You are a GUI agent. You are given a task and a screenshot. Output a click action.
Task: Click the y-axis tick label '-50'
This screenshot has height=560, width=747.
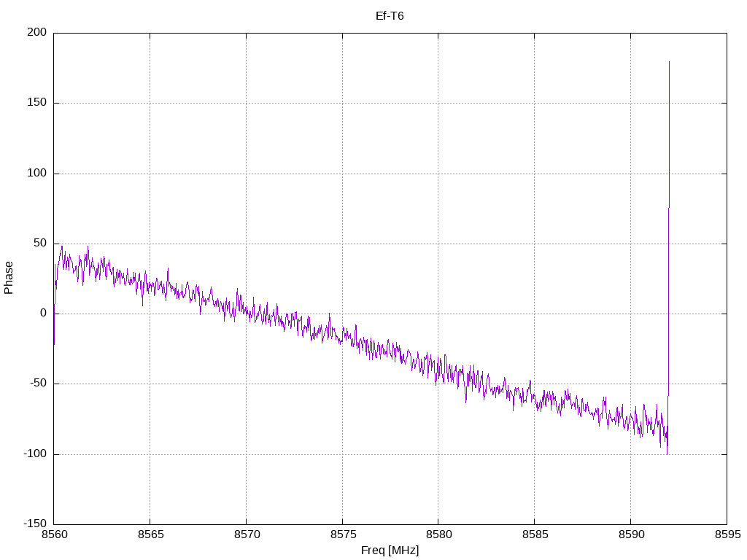click(x=38, y=383)
